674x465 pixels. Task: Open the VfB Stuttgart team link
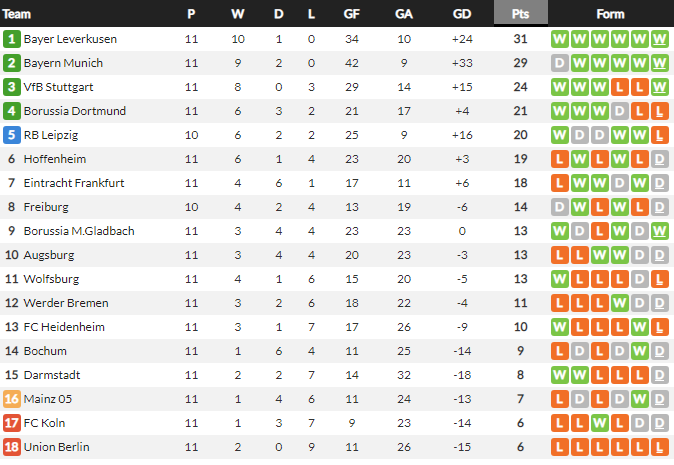(58, 87)
